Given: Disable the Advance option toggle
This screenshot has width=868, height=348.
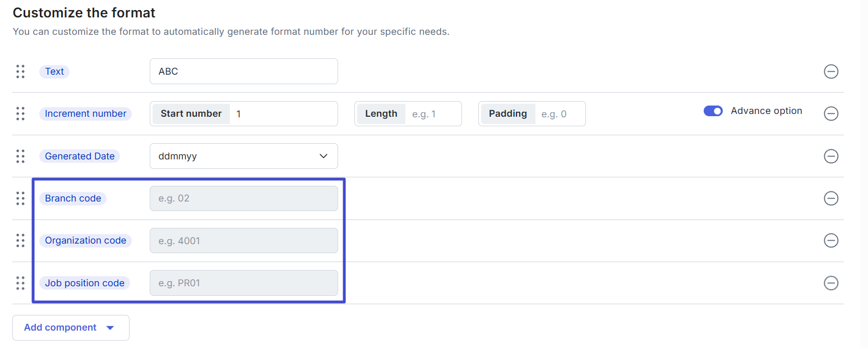Looking at the screenshot, I should pyautogui.click(x=713, y=111).
